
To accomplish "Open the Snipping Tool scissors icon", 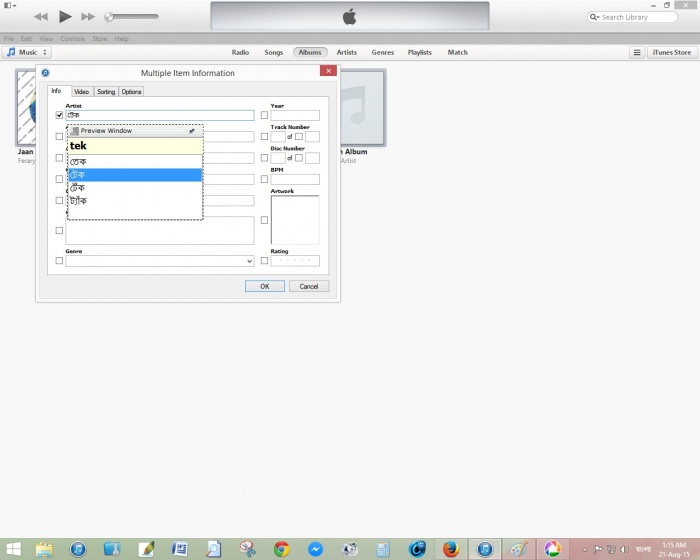I will point(247,549).
